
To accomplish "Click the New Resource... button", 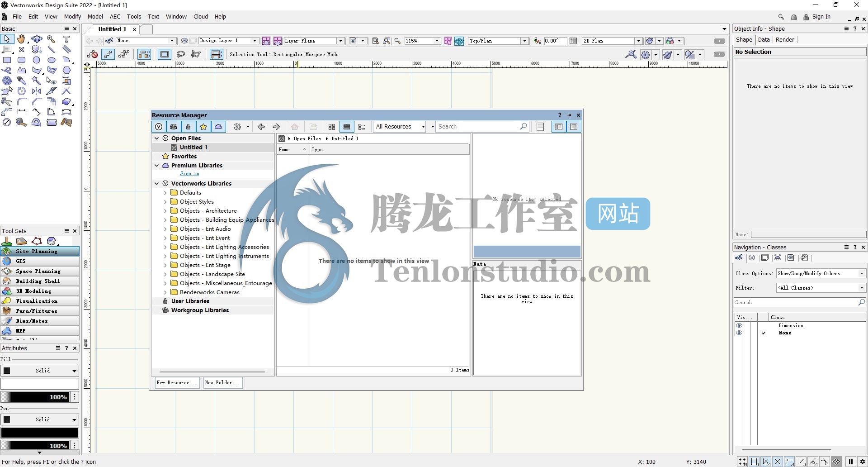I will click(x=177, y=383).
